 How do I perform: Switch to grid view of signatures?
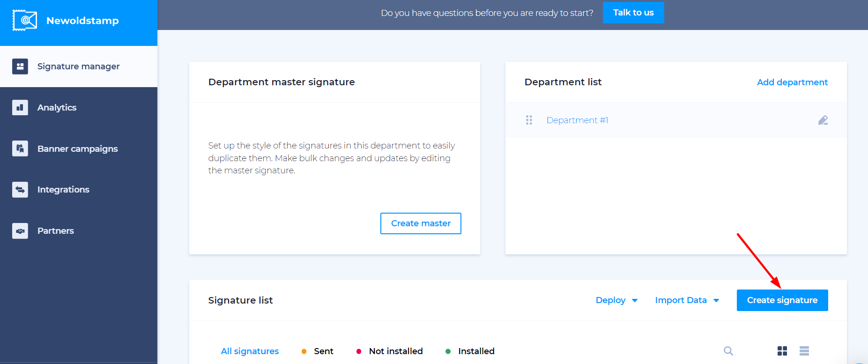(782, 351)
